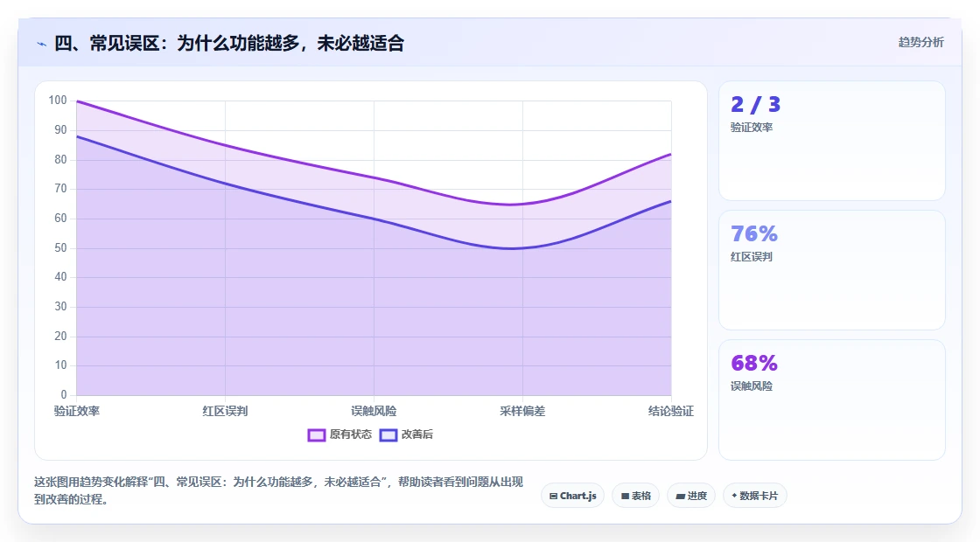
Task: Click the 数据卡片 tag
Action: [754, 496]
